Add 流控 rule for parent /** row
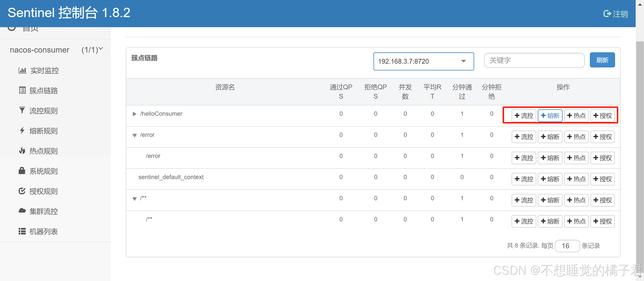Screen dimensions: 644x281 [524, 200]
